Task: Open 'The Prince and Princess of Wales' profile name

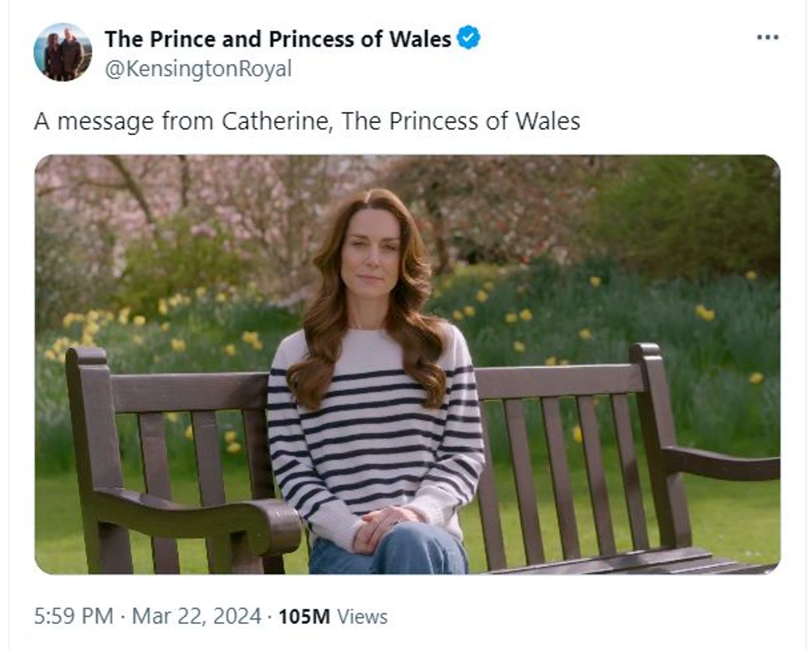Action: pos(277,39)
